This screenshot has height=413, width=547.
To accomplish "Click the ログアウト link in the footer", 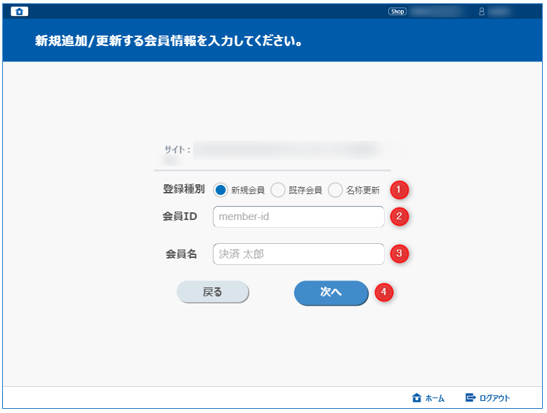I will pos(488,398).
